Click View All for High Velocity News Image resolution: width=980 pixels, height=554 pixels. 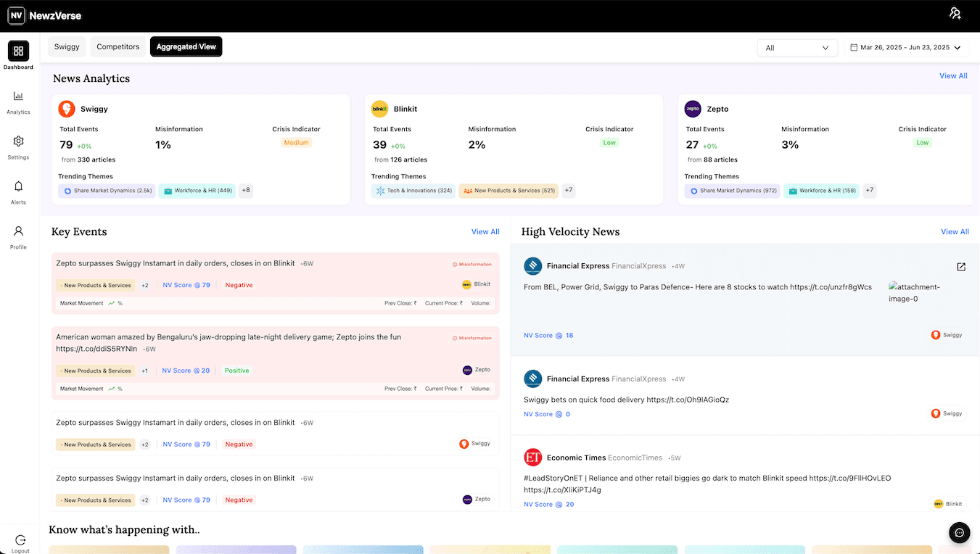(955, 232)
